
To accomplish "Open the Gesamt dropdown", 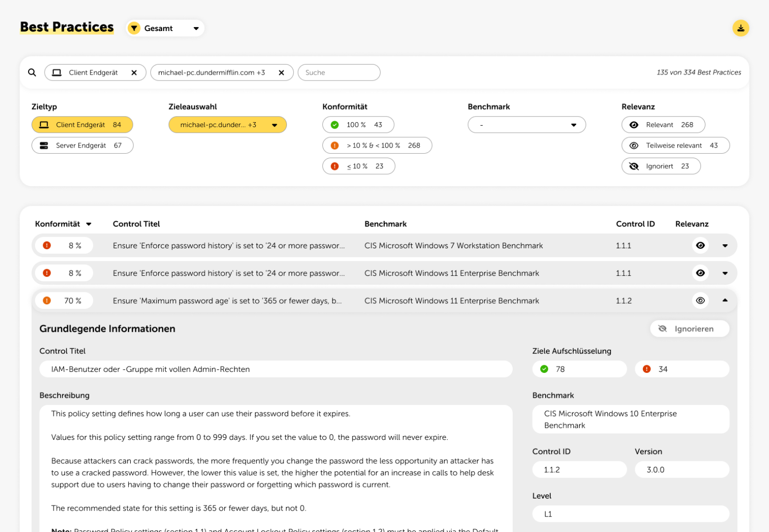I will tap(165, 29).
